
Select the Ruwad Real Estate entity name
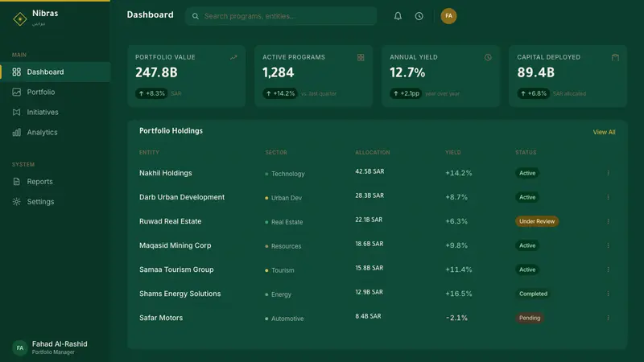click(171, 221)
